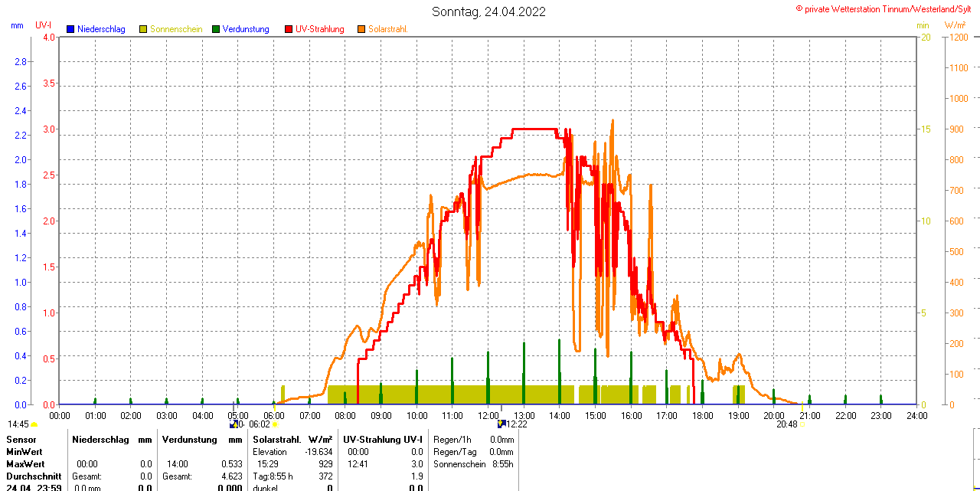Click the moon phase icon near 05:00
The image size is (980, 491).
[233, 424]
